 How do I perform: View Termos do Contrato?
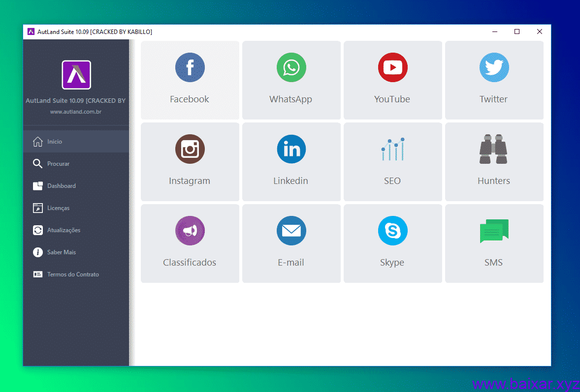73,274
